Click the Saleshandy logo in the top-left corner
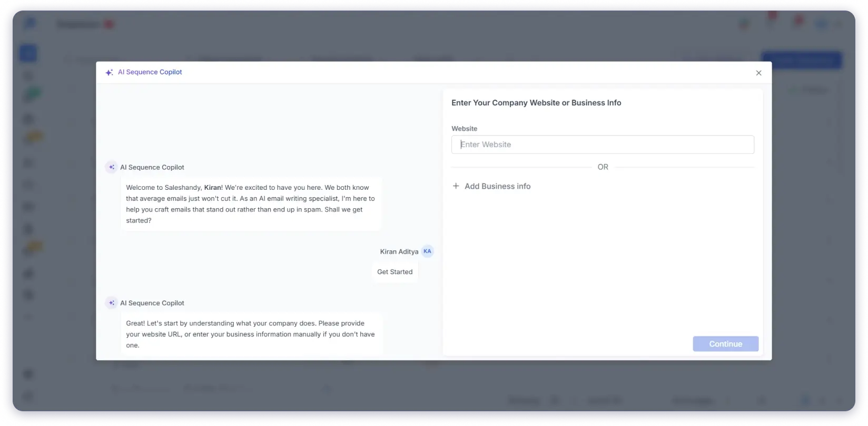The width and height of the screenshot is (868, 426). click(29, 24)
